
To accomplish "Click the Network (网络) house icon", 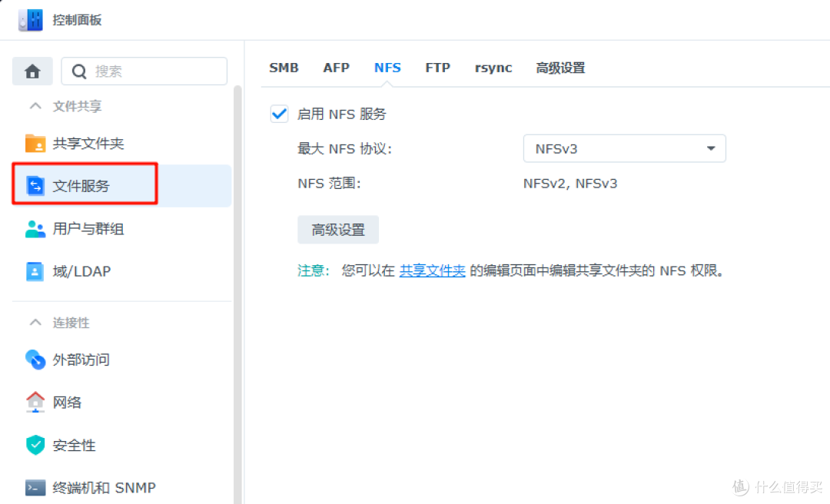I will (35, 402).
